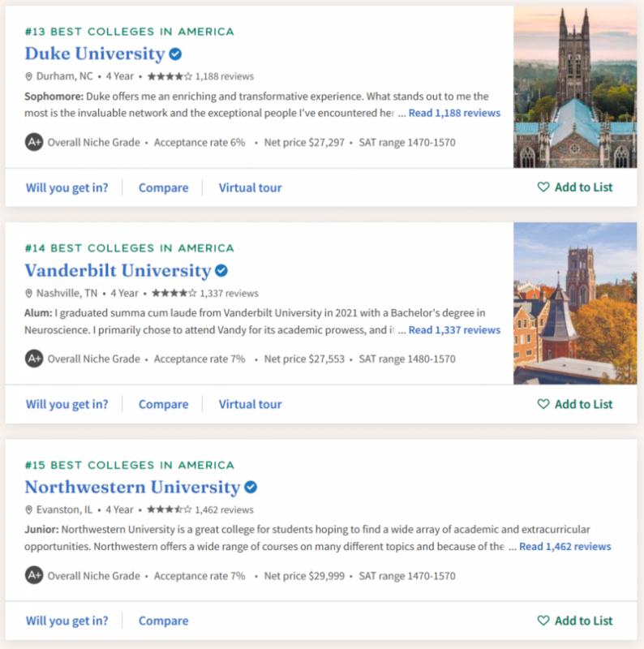The width and height of the screenshot is (644, 649).
Task: Click the Junior review snippet for Northwestern
Action: point(307,538)
